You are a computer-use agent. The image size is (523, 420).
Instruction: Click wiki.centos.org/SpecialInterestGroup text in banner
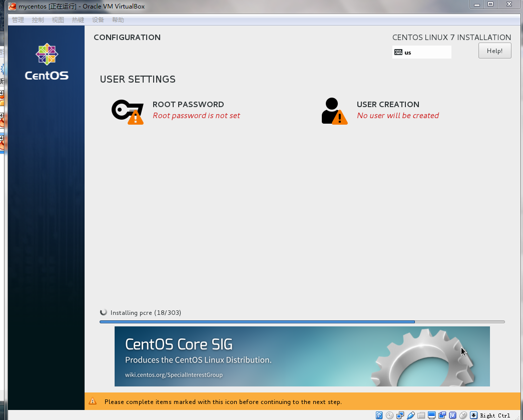pyautogui.click(x=174, y=375)
